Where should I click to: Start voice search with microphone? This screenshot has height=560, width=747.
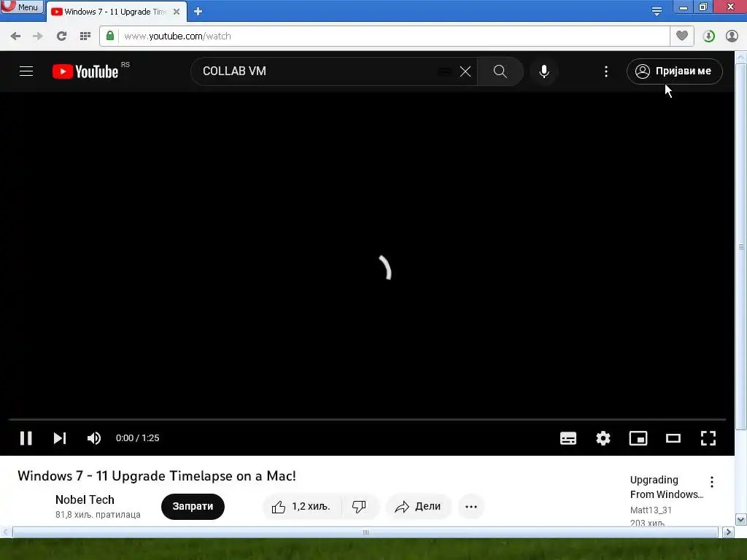543,71
